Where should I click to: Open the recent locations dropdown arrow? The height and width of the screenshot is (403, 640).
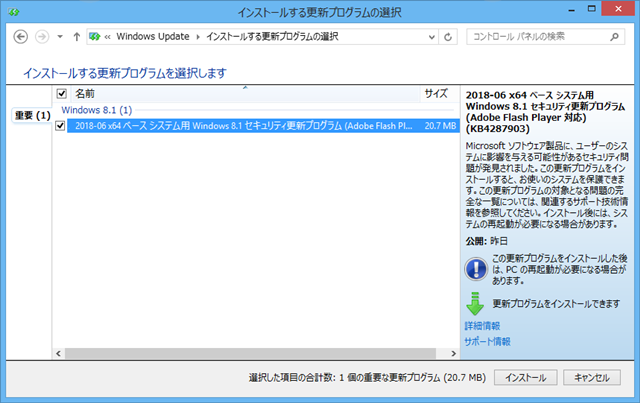pyautogui.click(x=60, y=37)
